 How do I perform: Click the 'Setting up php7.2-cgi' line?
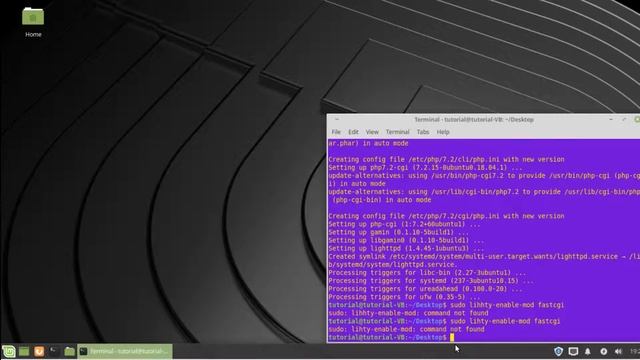tap(425, 167)
